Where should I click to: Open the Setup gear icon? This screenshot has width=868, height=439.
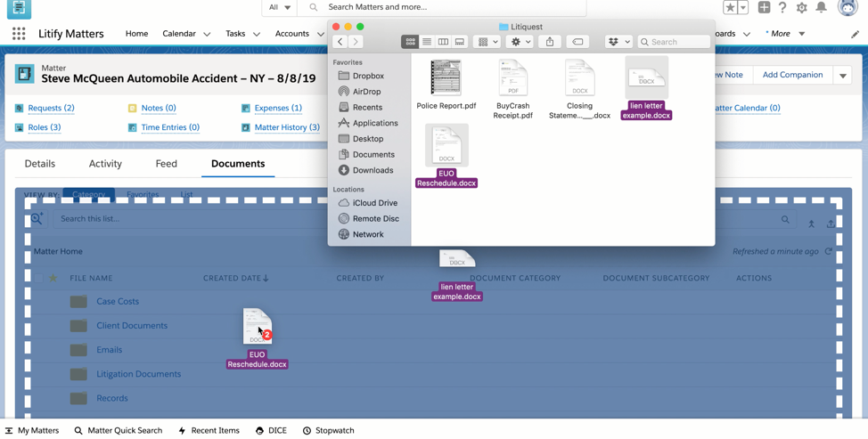(801, 7)
